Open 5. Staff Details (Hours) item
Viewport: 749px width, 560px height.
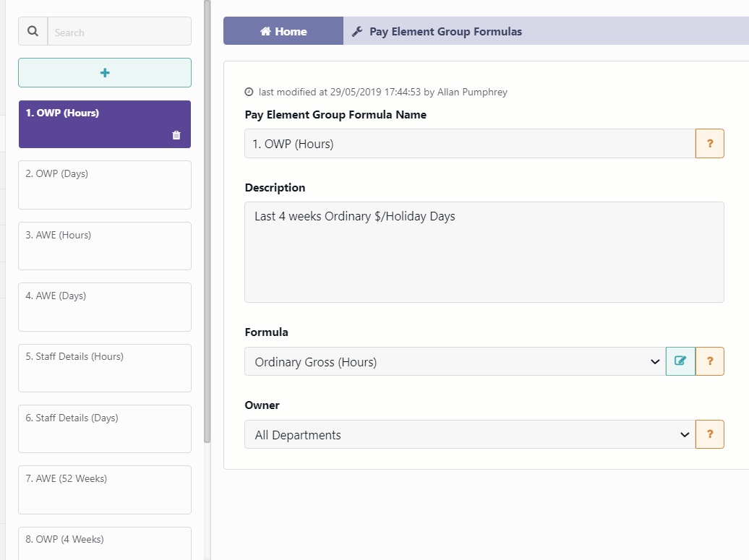point(105,368)
